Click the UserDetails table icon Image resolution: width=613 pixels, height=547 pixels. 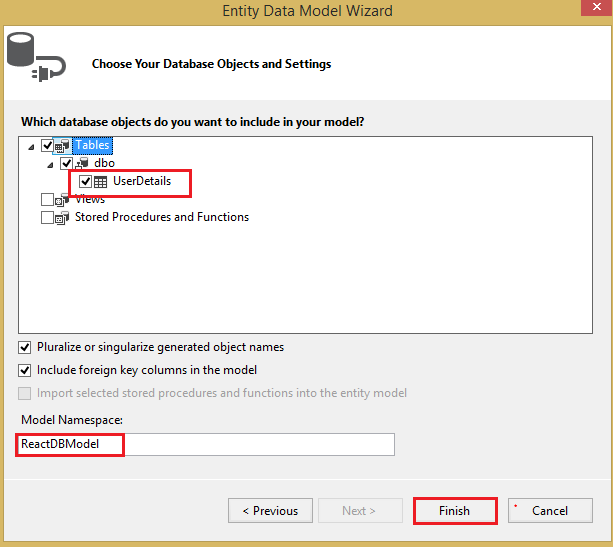point(101,182)
